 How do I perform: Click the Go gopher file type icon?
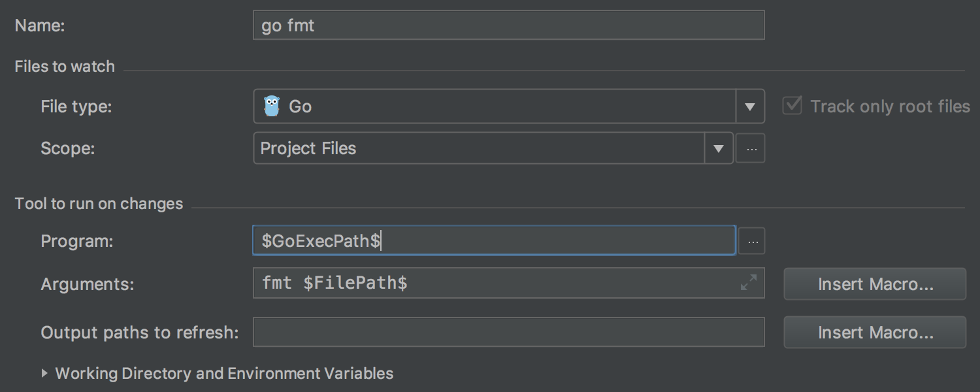tap(271, 106)
